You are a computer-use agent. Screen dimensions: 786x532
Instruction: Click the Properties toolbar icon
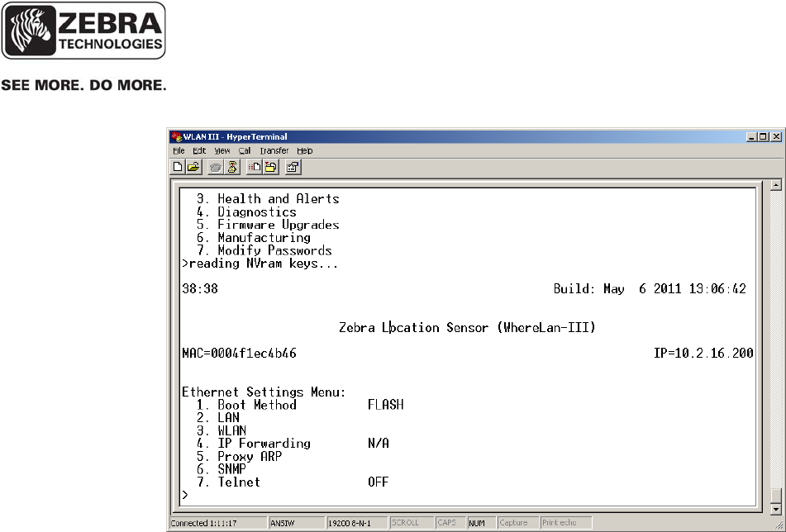click(293, 168)
